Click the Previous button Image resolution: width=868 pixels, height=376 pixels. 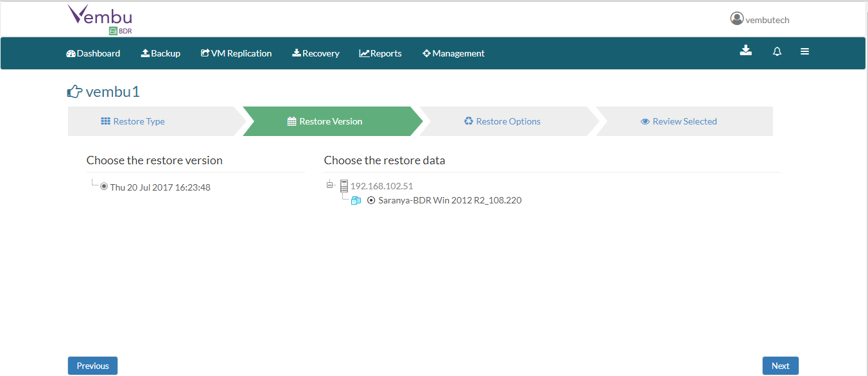click(x=93, y=366)
